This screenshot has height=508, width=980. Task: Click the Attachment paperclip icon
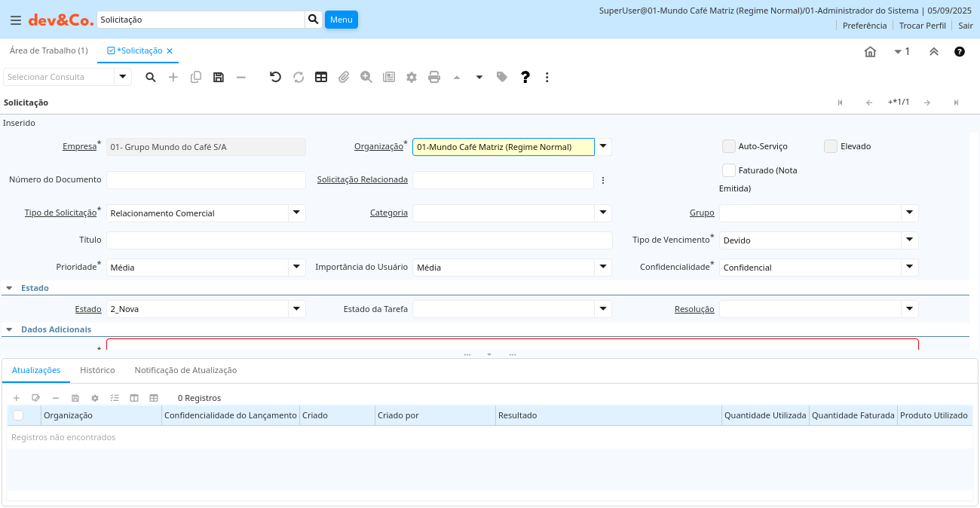coord(344,77)
